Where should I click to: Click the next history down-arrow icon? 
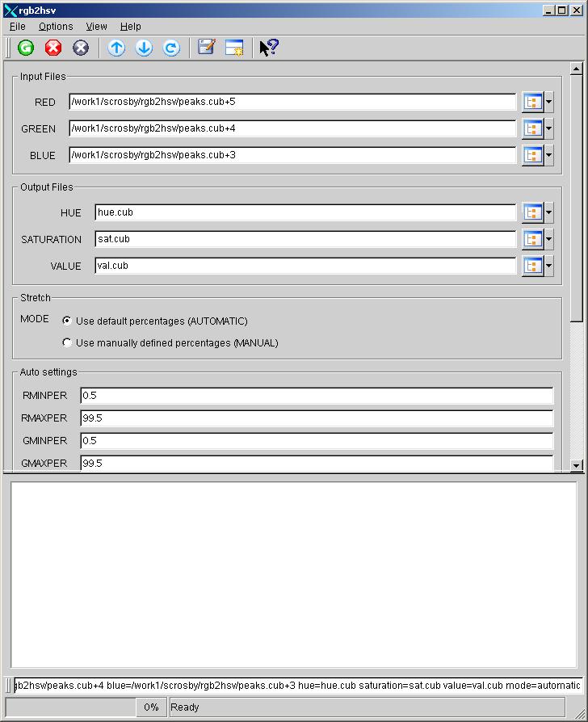coord(144,48)
